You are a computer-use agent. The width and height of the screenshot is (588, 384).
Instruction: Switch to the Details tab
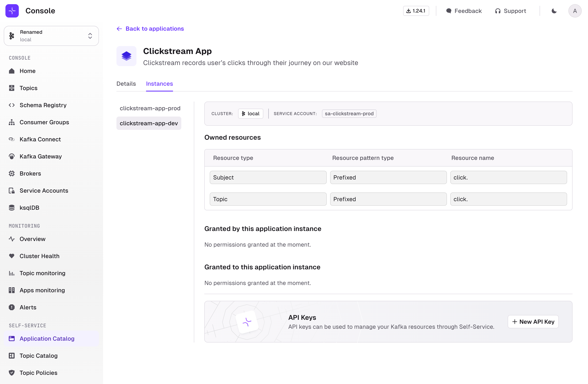click(126, 84)
